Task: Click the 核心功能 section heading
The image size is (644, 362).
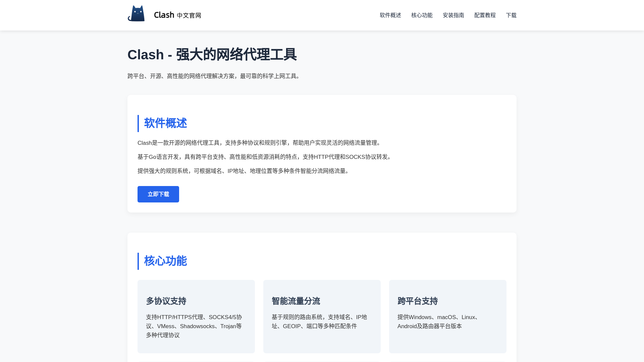Action: [165, 261]
